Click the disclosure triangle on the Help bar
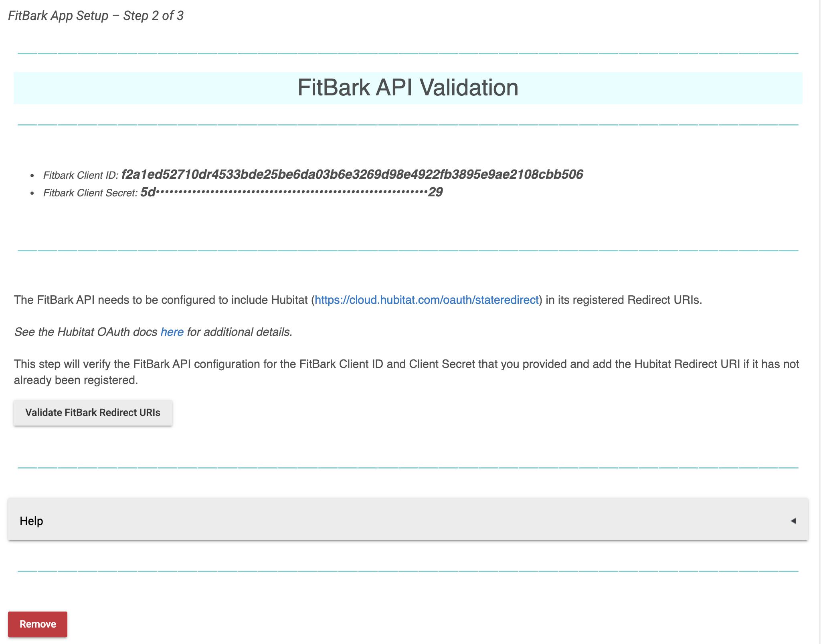821x644 pixels. (x=794, y=521)
